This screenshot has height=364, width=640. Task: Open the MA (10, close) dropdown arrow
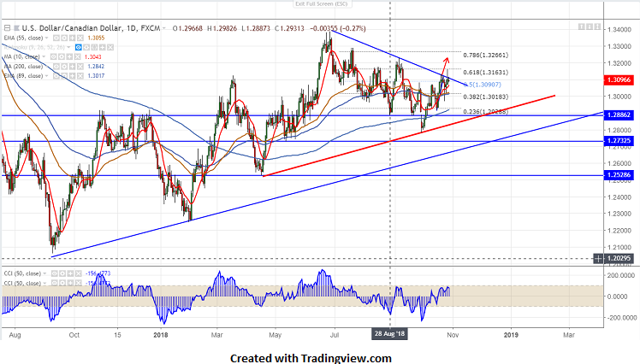click(44, 57)
